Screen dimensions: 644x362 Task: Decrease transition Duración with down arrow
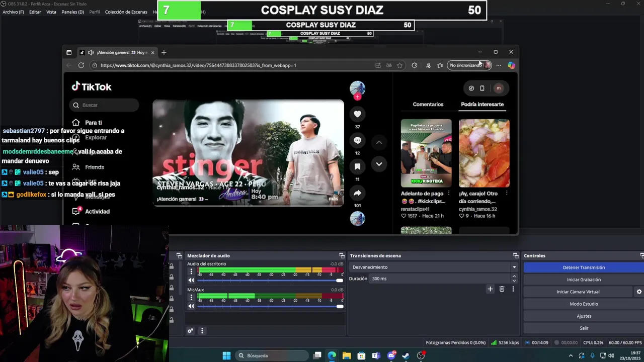pos(514,281)
